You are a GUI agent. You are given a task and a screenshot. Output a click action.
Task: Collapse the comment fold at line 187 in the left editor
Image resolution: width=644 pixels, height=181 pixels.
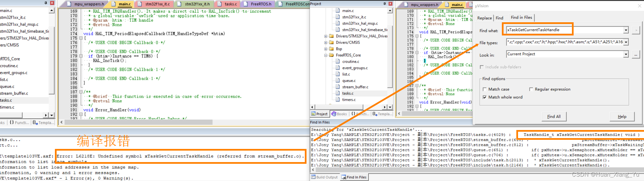(81, 92)
